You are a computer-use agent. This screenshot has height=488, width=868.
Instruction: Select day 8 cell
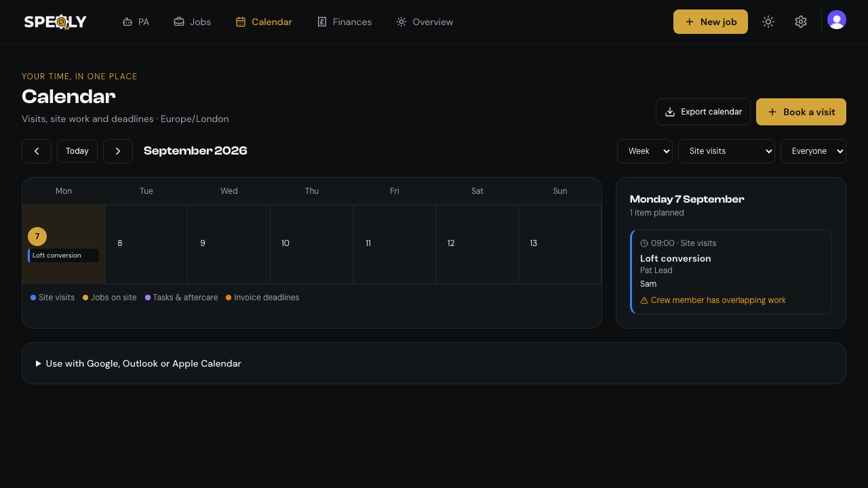[x=146, y=244]
